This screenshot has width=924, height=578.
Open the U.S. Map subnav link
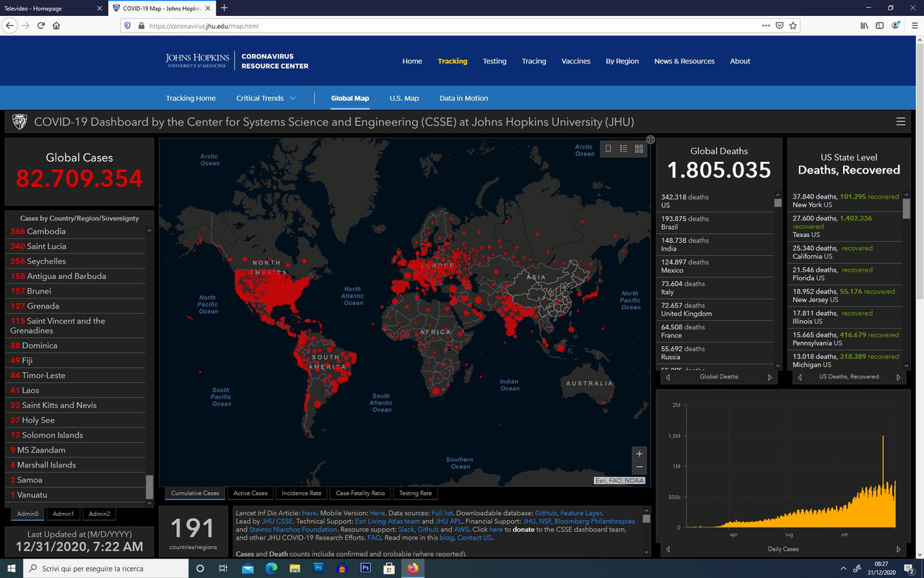click(x=404, y=98)
